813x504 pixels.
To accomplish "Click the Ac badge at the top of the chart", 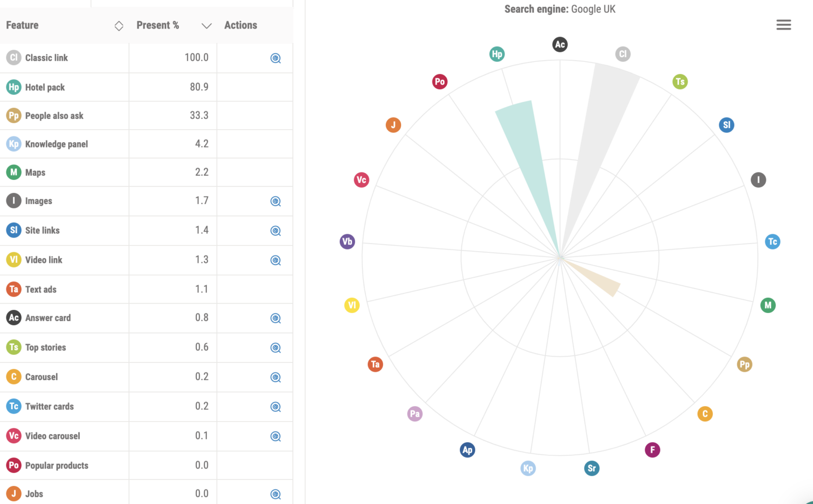I will coord(559,44).
